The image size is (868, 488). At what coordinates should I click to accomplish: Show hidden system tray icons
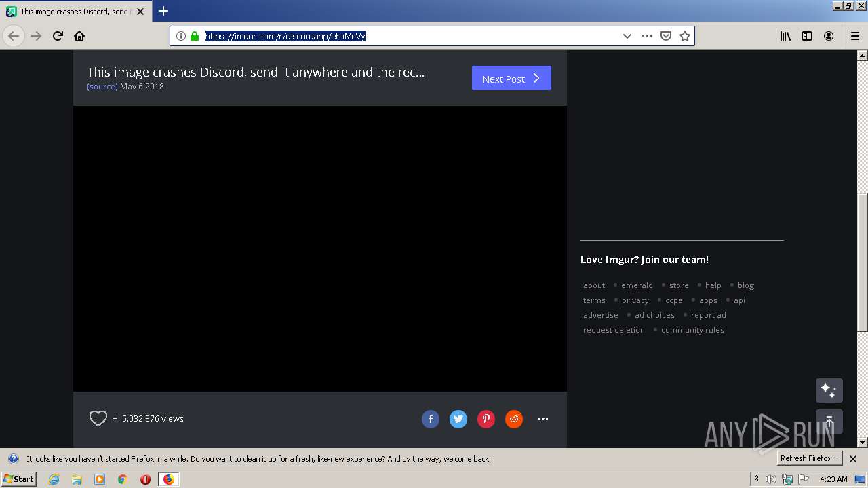click(756, 479)
